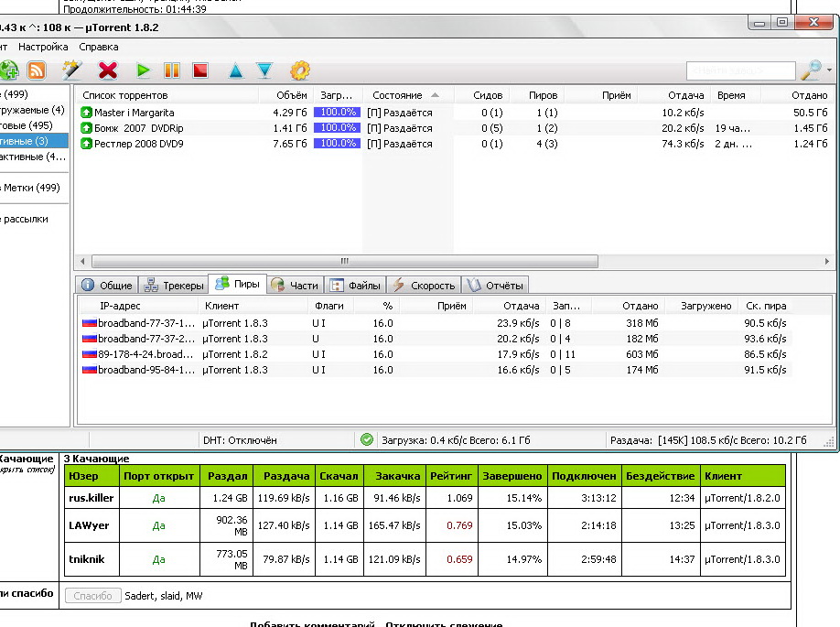Select the Метки (499) sidebar item
The width and height of the screenshot is (840, 627).
click(x=34, y=188)
